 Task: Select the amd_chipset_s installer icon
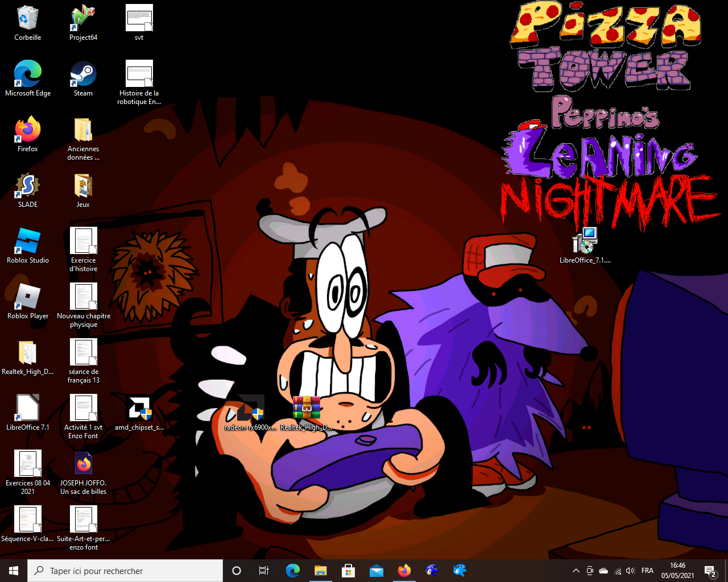point(139,413)
